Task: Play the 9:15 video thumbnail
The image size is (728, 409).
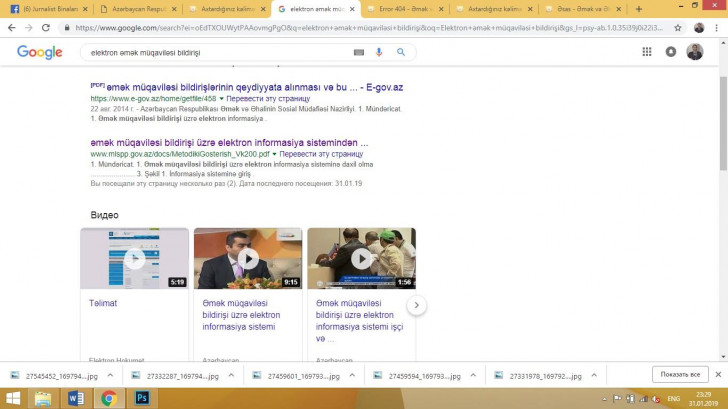Action: pyautogui.click(x=248, y=259)
